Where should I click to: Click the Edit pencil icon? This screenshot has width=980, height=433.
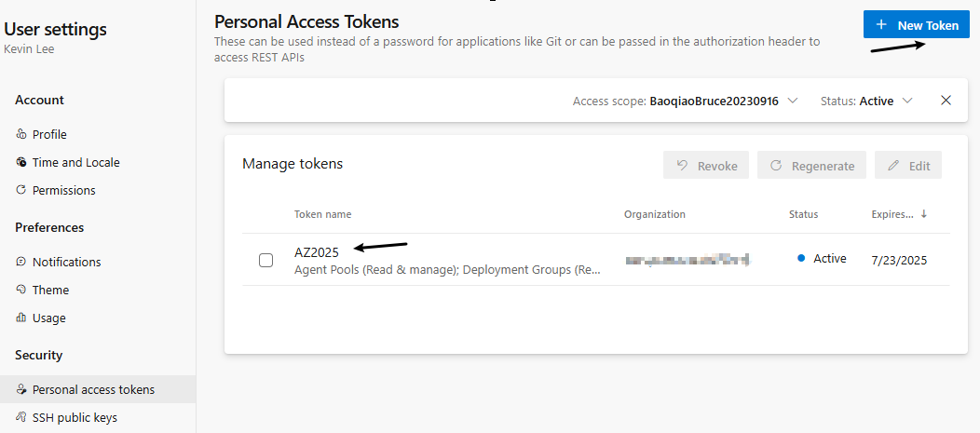click(893, 165)
